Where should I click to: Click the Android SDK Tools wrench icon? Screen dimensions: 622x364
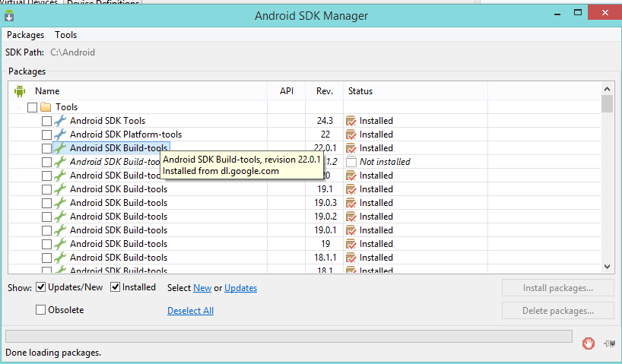pyautogui.click(x=61, y=121)
